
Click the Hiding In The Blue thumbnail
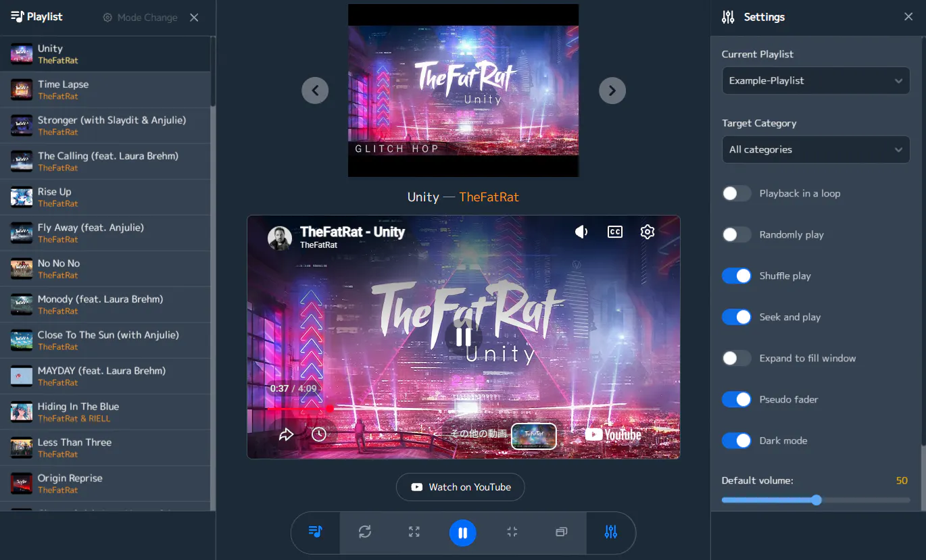(22, 412)
